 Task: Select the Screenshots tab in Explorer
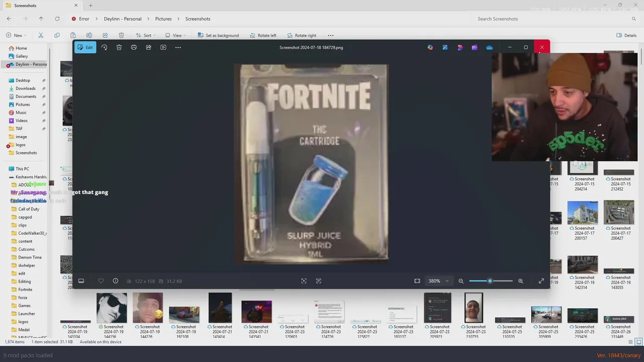[x=42, y=6]
